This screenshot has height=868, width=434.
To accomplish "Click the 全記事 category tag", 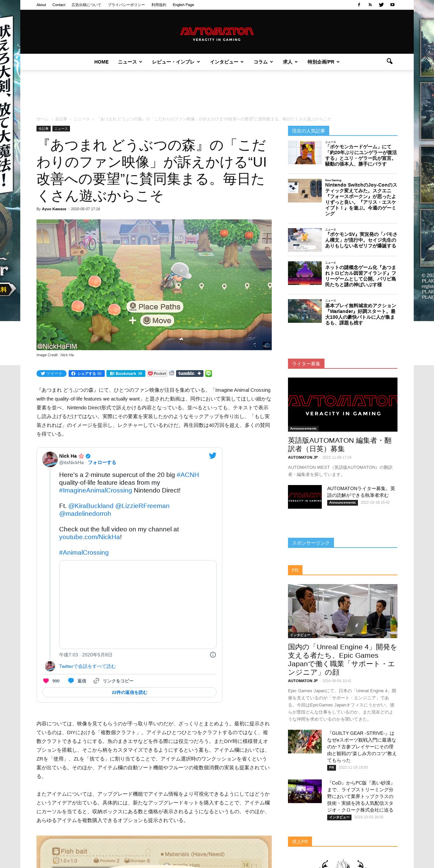I will (x=44, y=128).
